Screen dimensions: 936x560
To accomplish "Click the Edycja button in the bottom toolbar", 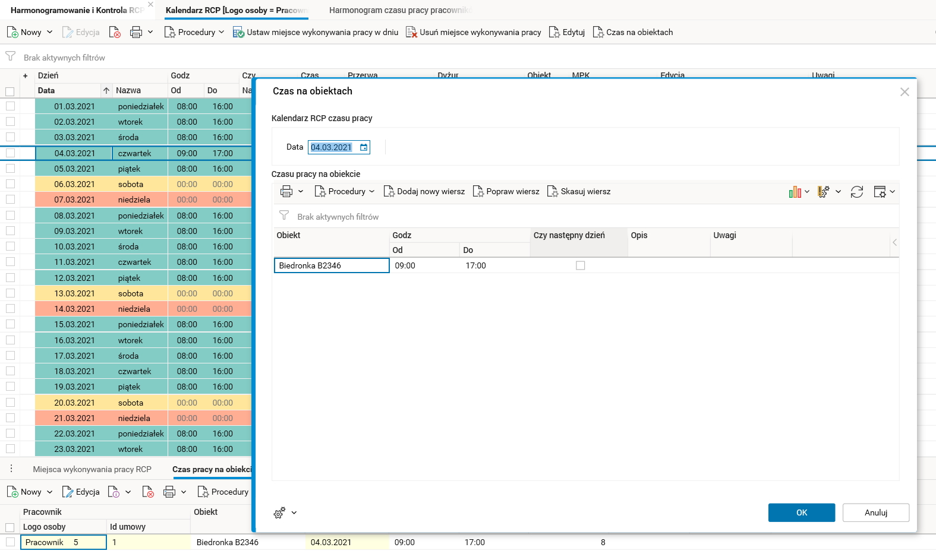I will [81, 492].
